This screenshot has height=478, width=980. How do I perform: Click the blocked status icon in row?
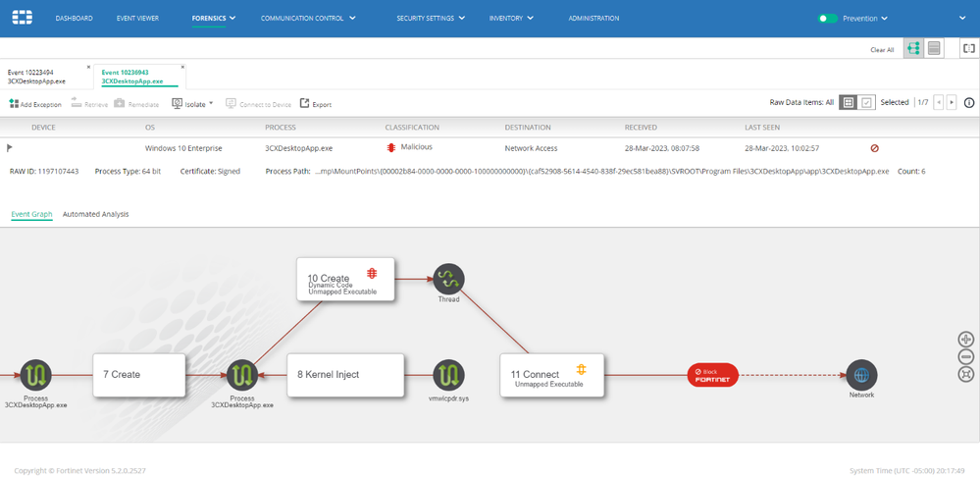[x=874, y=148]
